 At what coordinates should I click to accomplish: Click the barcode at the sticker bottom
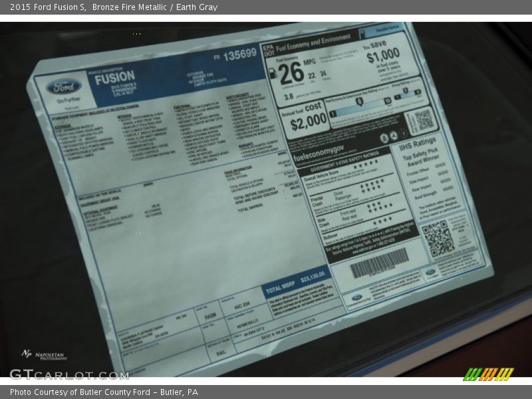[x=379, y=263]
